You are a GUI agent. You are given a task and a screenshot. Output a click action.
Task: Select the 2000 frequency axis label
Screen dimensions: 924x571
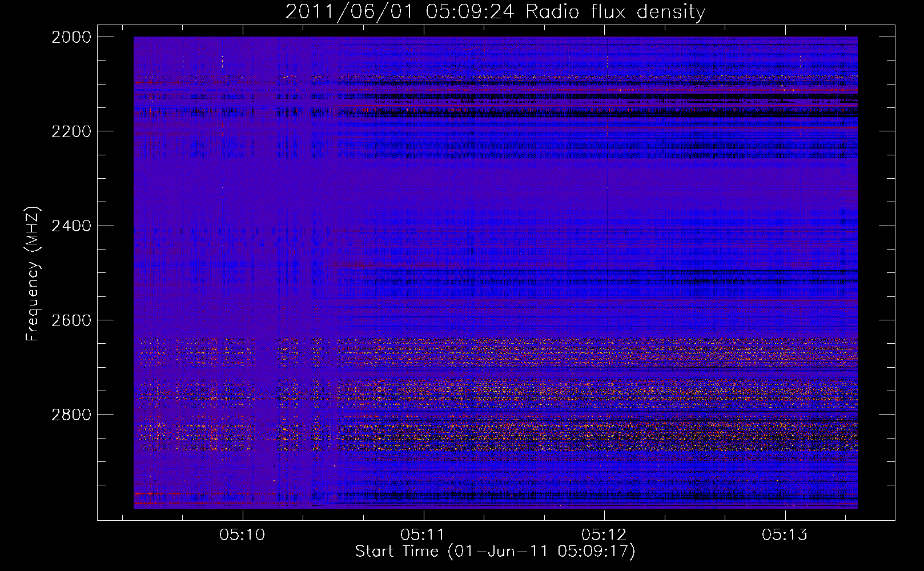point(71,37)
